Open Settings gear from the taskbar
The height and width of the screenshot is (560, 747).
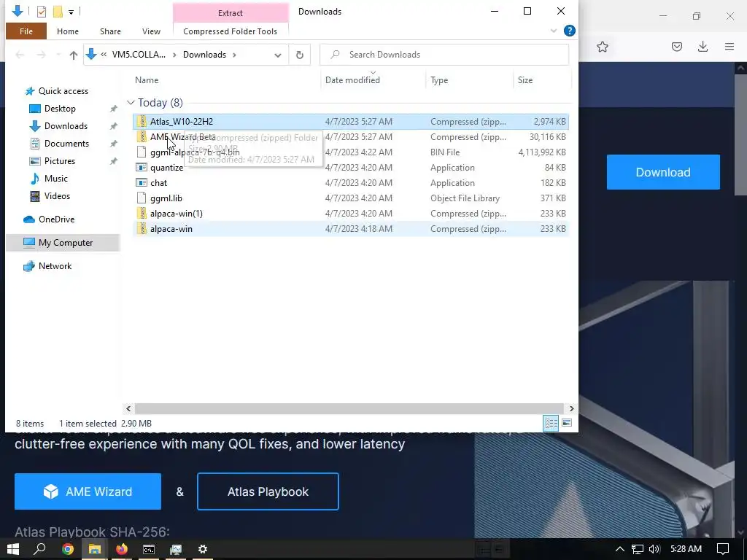tap(203, 549)
